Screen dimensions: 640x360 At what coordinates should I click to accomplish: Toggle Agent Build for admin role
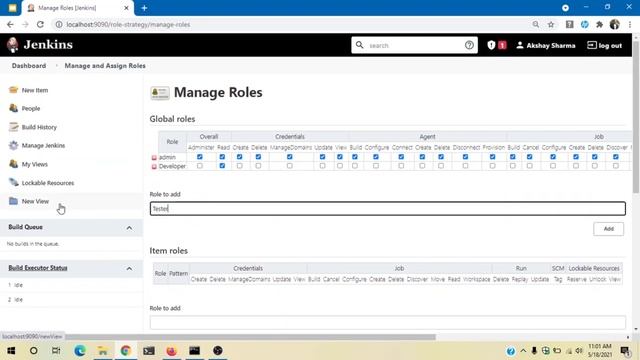tap(355, 157)
